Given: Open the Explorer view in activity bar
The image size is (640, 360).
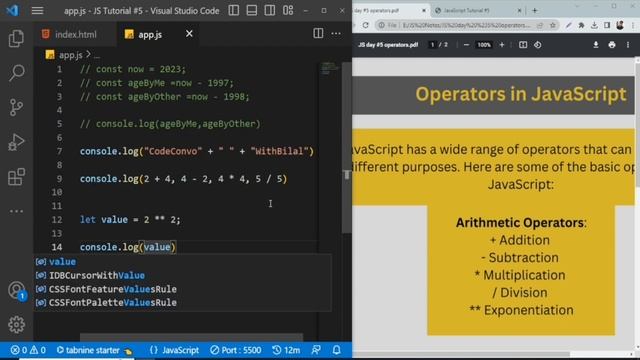Looking at the screenshot, I should (16, 38).
